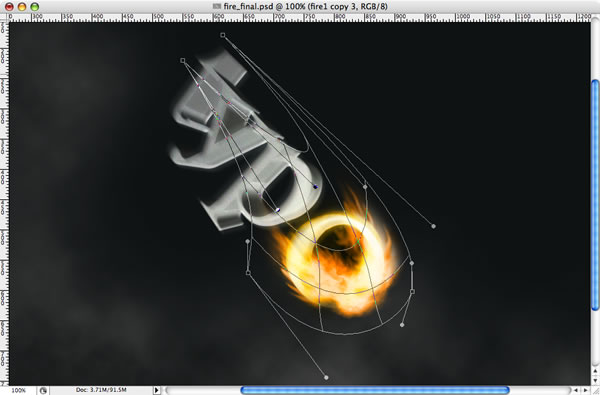Click the vertical scroll up arrow
The width and height of the screenshot is (600, 395).
[x=595, y=371]
